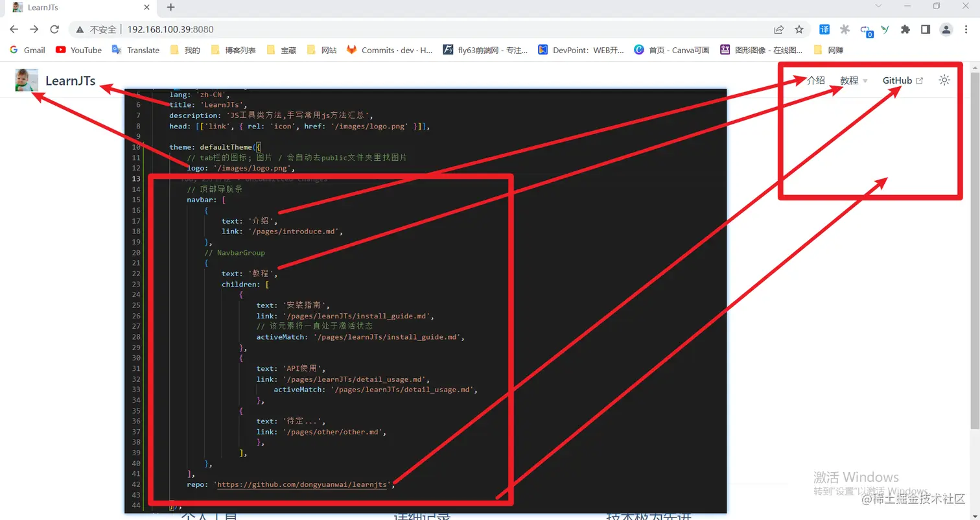The image size is (980, 520).
Task: Open the Gmail bookmark
Action: 27,50
